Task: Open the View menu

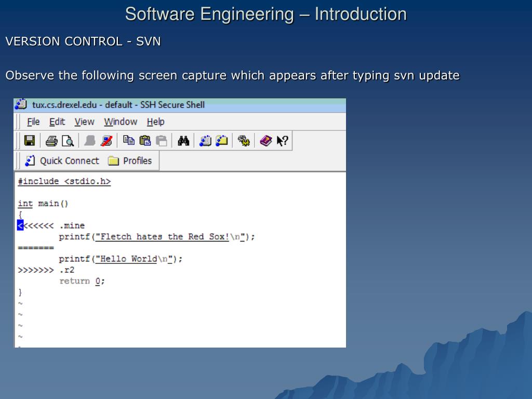Action: pyautogui.click(x=85, y=122)
